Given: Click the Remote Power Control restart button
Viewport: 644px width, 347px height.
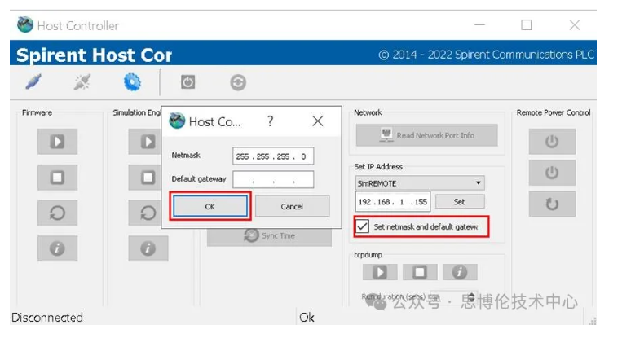Looking at the screenshot, I should (x=552, y=204).
